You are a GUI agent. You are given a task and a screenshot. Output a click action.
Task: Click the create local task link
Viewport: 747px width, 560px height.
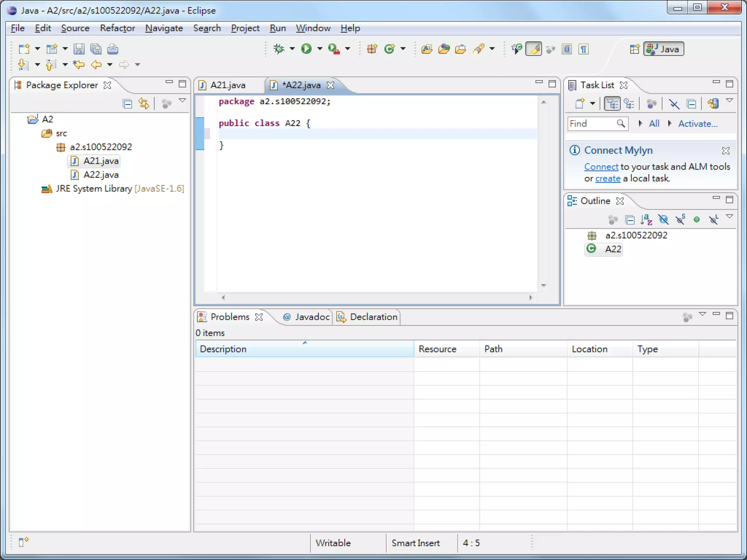pos(608,179)
